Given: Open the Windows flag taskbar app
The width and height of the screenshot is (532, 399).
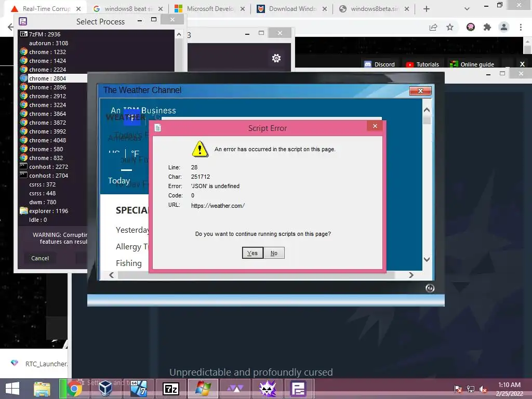Looking at the screenshot, I should [x=203, y=389].
